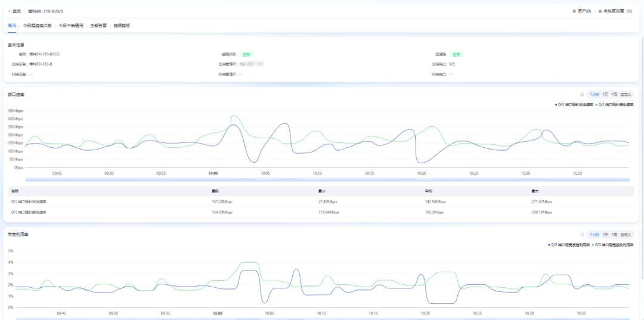
Task: Click the 基本信息 section title
Action: [x=16, y=45]
